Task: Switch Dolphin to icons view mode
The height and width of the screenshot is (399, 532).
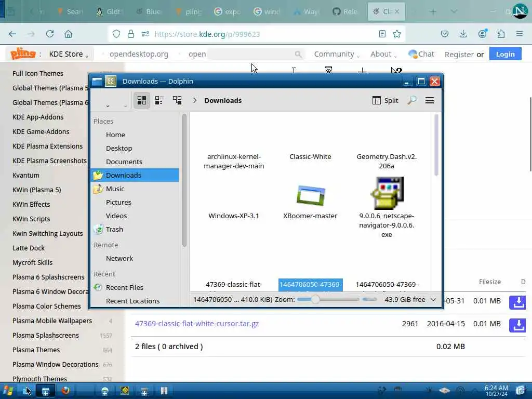Action: click(x=142, y=100)
